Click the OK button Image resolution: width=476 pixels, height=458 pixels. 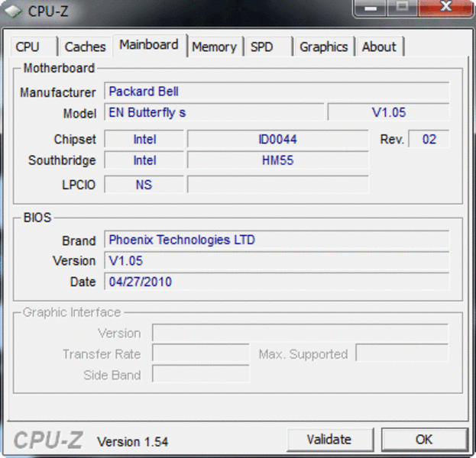click(x=424, y=439)
